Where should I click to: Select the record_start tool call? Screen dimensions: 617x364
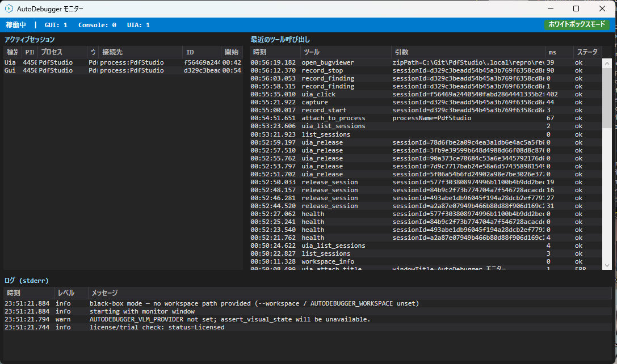pyautogui.click(x=426, y=110)
